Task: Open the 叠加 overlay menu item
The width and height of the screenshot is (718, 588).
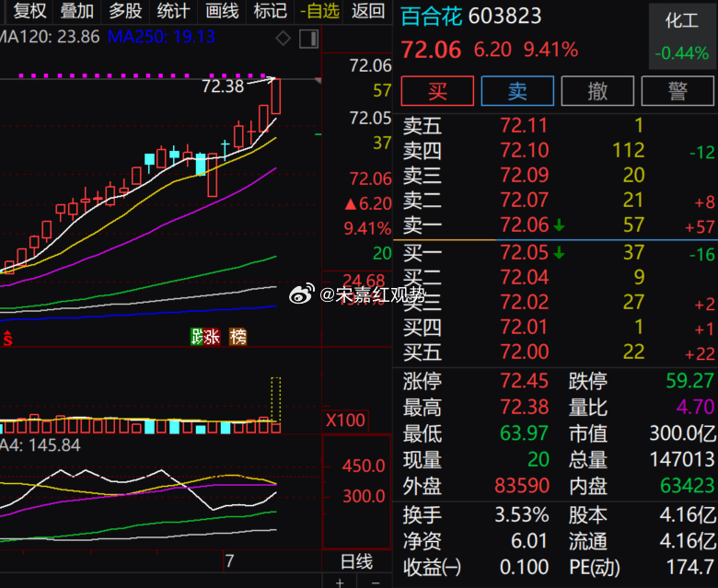Action: pyautogui.click(x=77, y=10)
